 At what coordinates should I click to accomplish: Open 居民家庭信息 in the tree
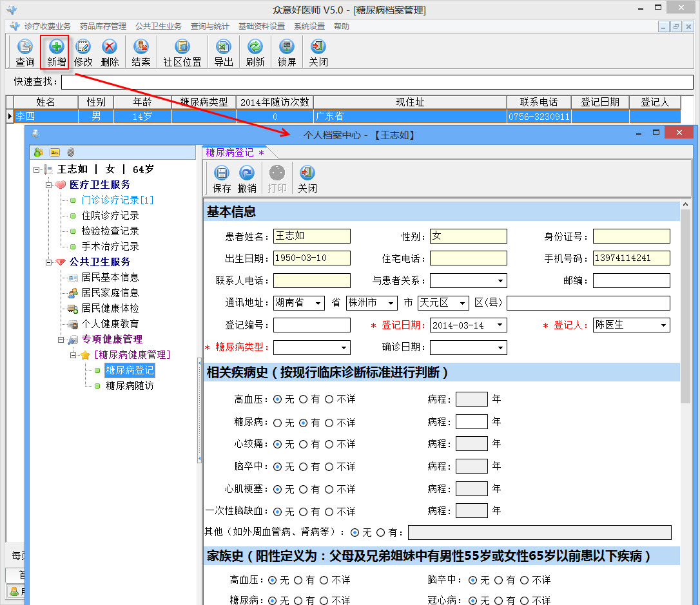pyautogui.click(x=110, y=293)
